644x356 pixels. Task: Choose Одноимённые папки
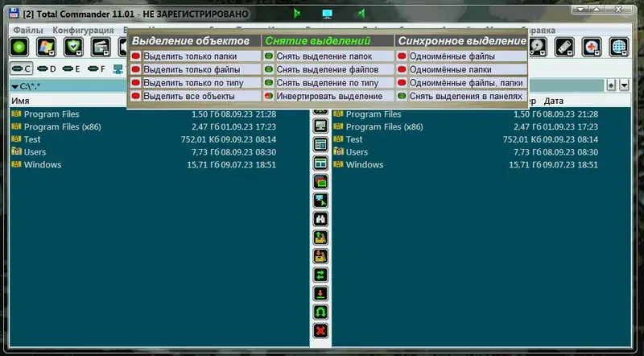[x=461, y=69]
